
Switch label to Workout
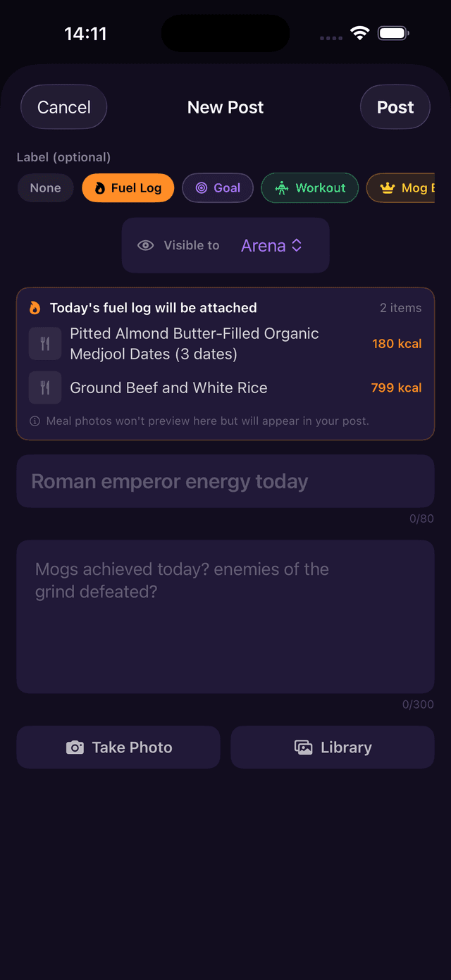[x=310, y=188]
